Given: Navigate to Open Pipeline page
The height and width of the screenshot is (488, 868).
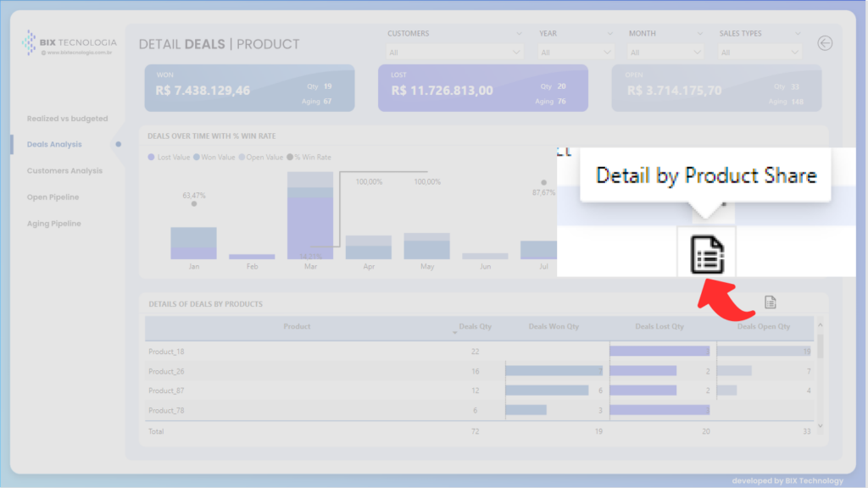Looking at the screenshot, I should point(53,197).
